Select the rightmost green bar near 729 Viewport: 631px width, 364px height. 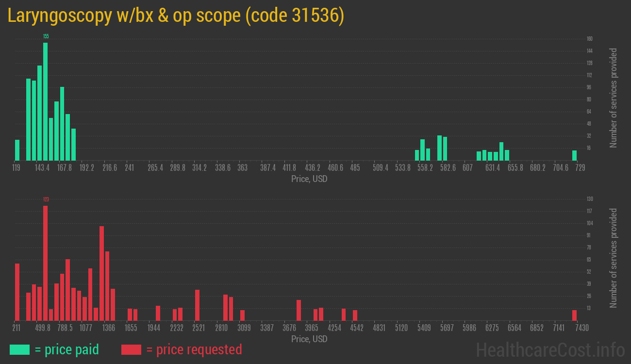[x=574, y=155]
